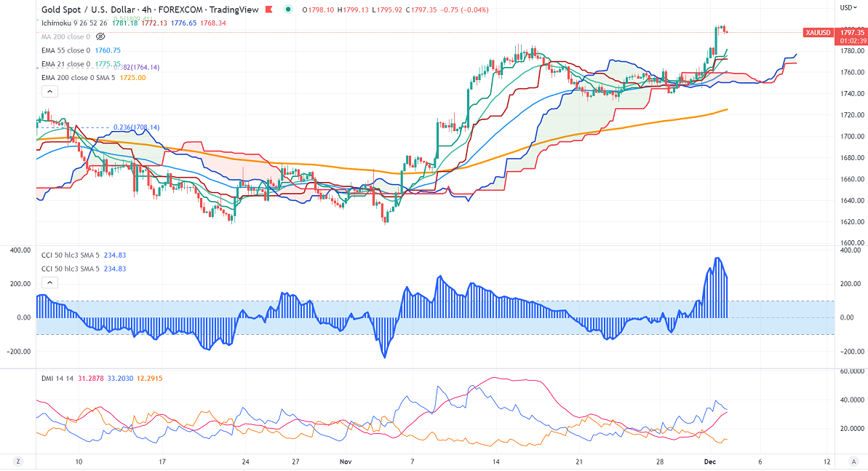Click the high price H1799.13 value
868x471 pixels.
coord(353,10)
